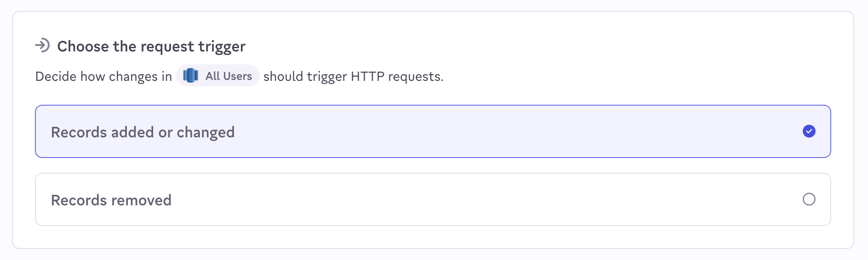Screen dimensions: 868x260
Task: Click the "Choose the request trigger" heading
Action: click(x=151, y=46)
